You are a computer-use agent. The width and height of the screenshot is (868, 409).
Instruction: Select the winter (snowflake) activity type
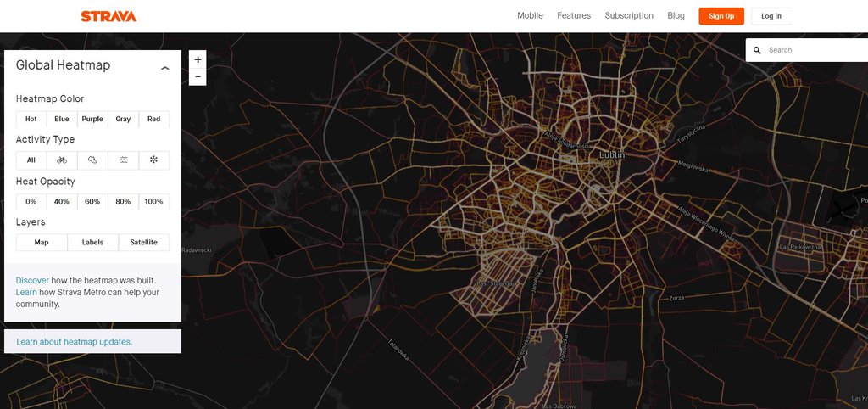point(154,160)
